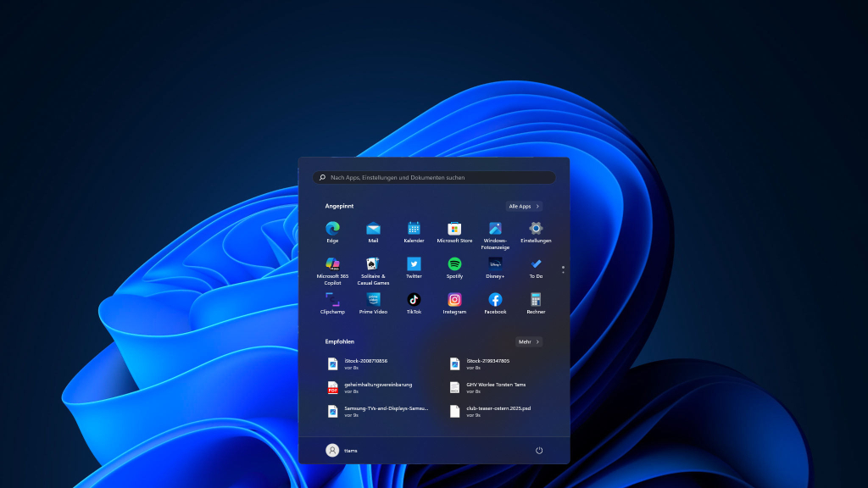Screen dimensions: 868x488
Task: Open the Rechner calculator app
Action: (x=536, y=303)
